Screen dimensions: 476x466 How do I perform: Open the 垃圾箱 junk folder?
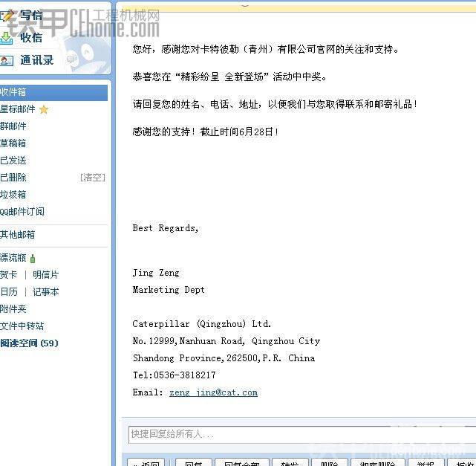[13, 195]
